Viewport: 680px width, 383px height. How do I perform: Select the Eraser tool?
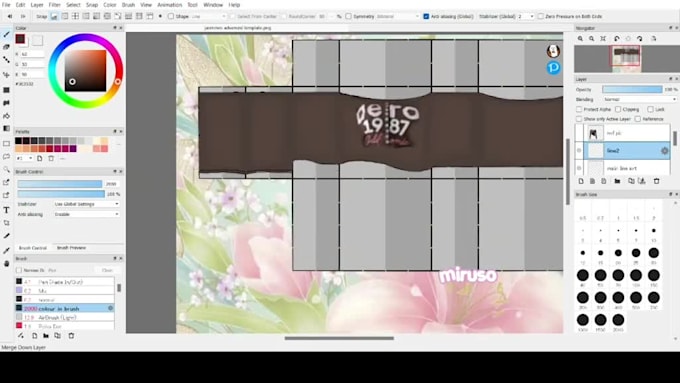coord(7,47)
